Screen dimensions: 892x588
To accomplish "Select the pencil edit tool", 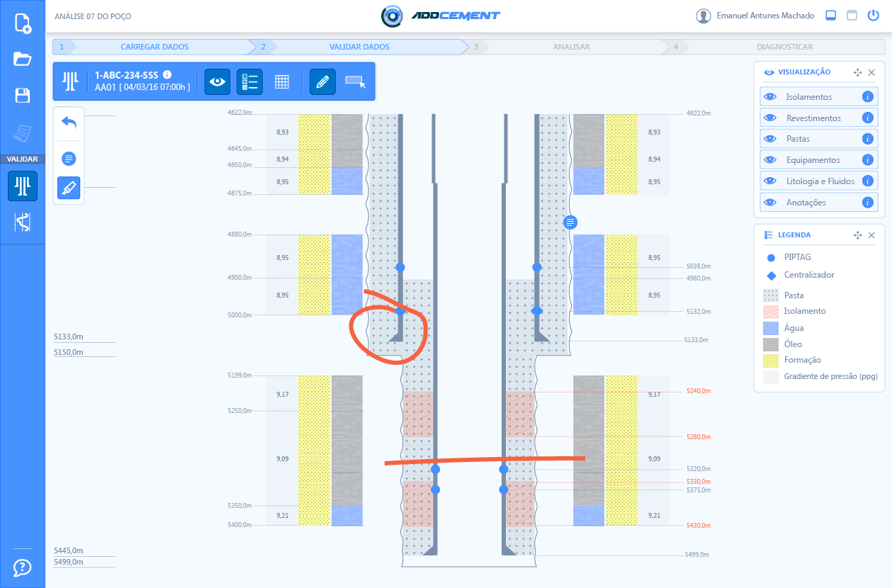I will point(322,81).
